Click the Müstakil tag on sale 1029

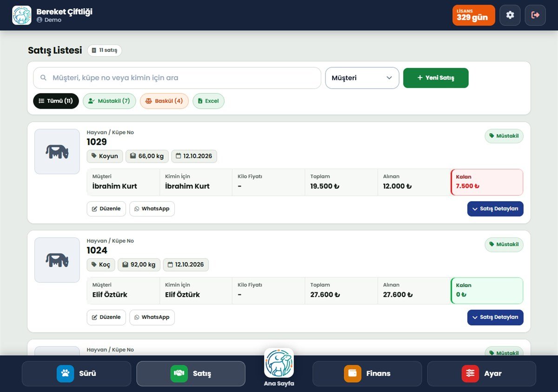click(x=504, y=136)
